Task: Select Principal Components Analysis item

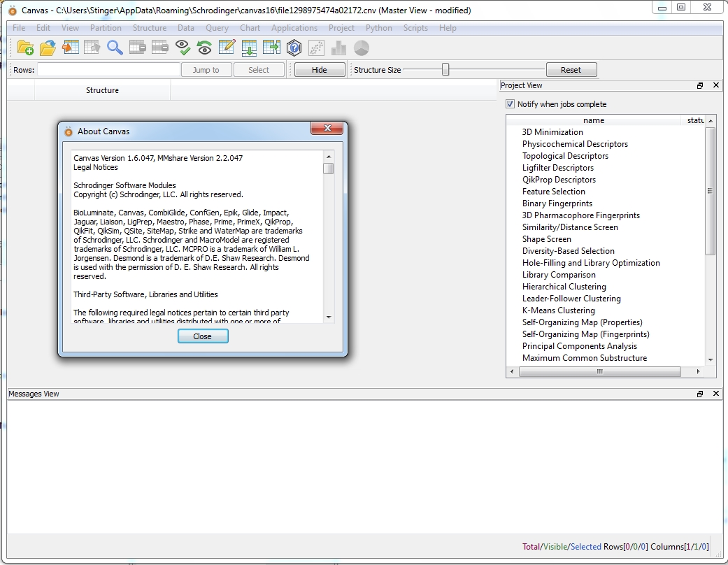Action: 580,346
